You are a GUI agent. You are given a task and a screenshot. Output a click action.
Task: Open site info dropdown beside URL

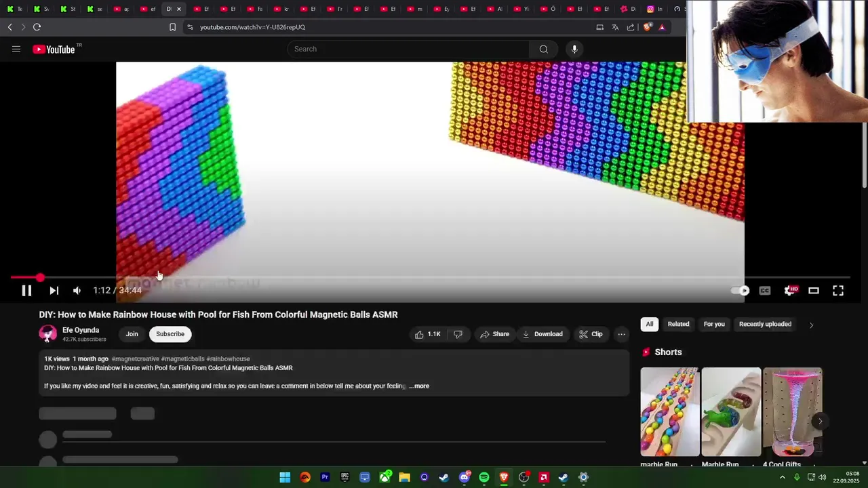click(190, 27)
